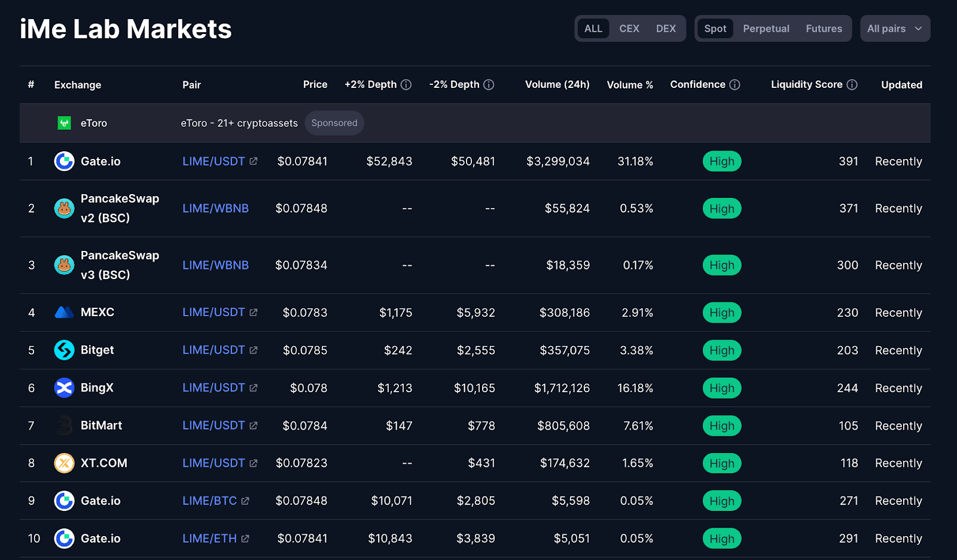The width and height of the screenshot is (957, 560).
Task: Click PancakeSwap v3 bunny logo
Action: [64, 265]
